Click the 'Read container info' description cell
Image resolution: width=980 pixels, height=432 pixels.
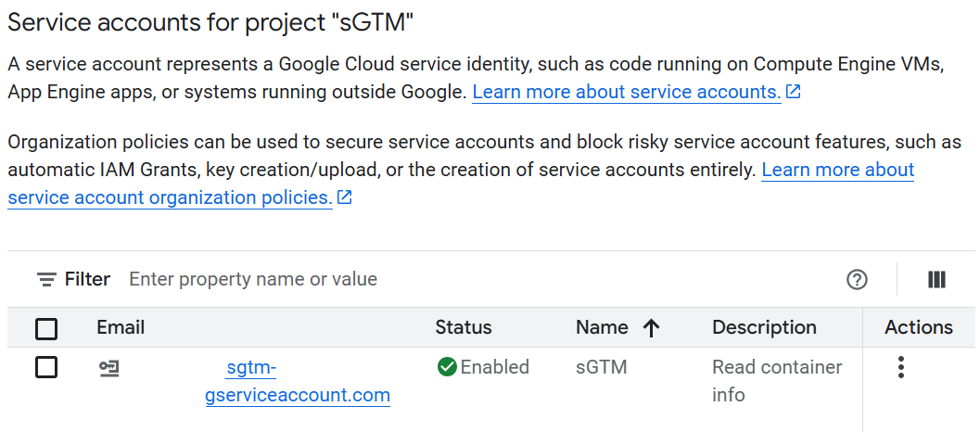click(776, 380)
